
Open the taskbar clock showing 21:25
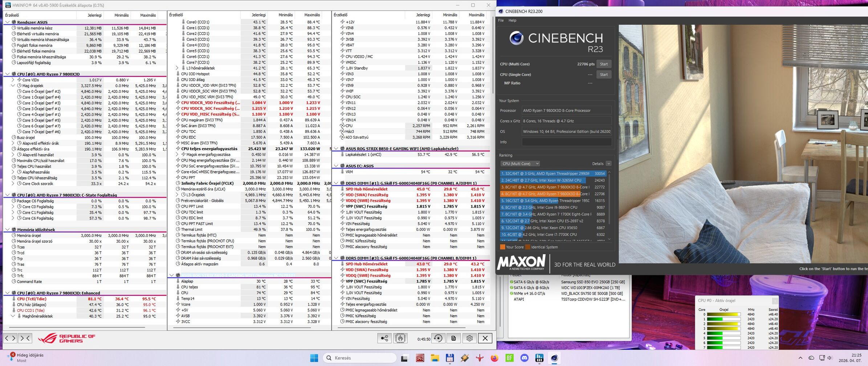[850, 358]
